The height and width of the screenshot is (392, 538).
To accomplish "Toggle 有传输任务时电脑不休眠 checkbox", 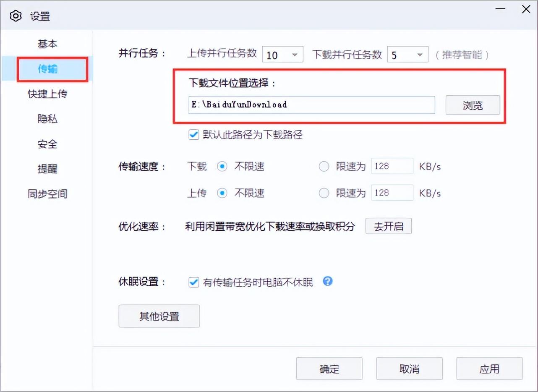I will [193, 282].
